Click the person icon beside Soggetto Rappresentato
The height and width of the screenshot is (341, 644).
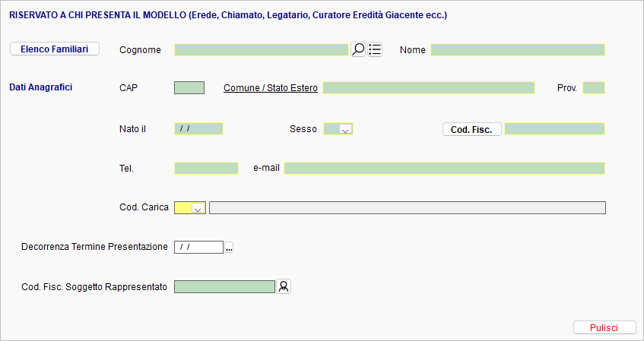pyautogui.click(x=284, y=286)
